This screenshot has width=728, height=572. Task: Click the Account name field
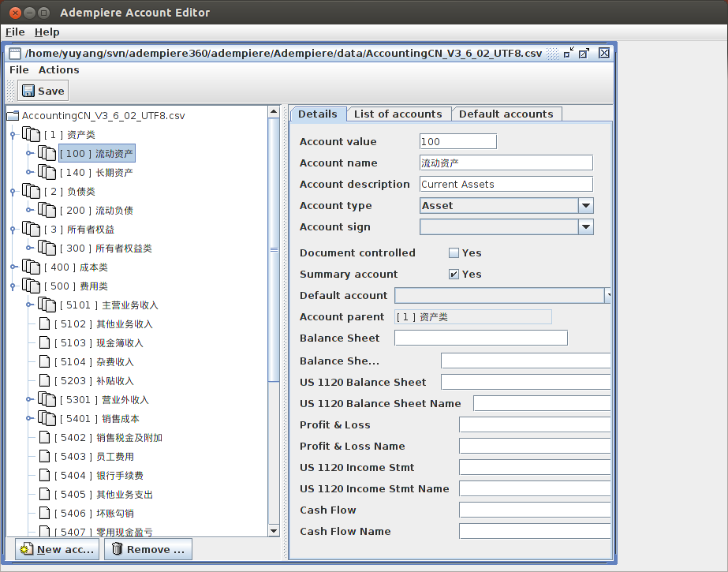point(506,163)
